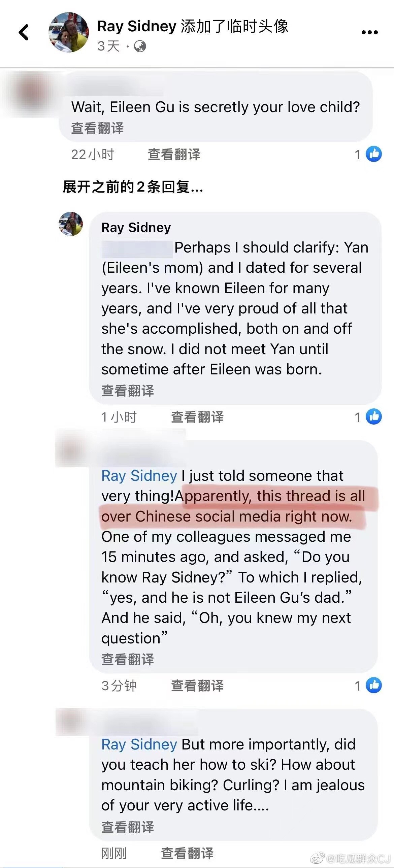View translation inside the love child comment bubble
394x868 pixels.
[x=97, y=128]
